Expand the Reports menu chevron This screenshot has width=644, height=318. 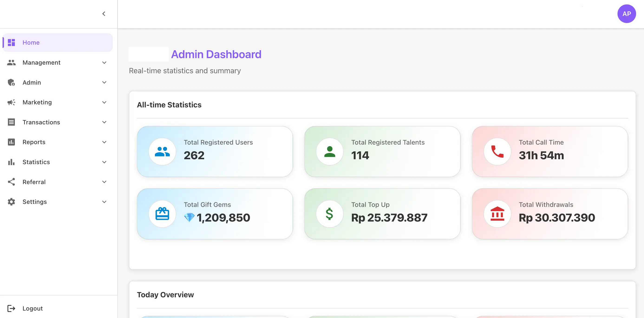click(104, 142)
